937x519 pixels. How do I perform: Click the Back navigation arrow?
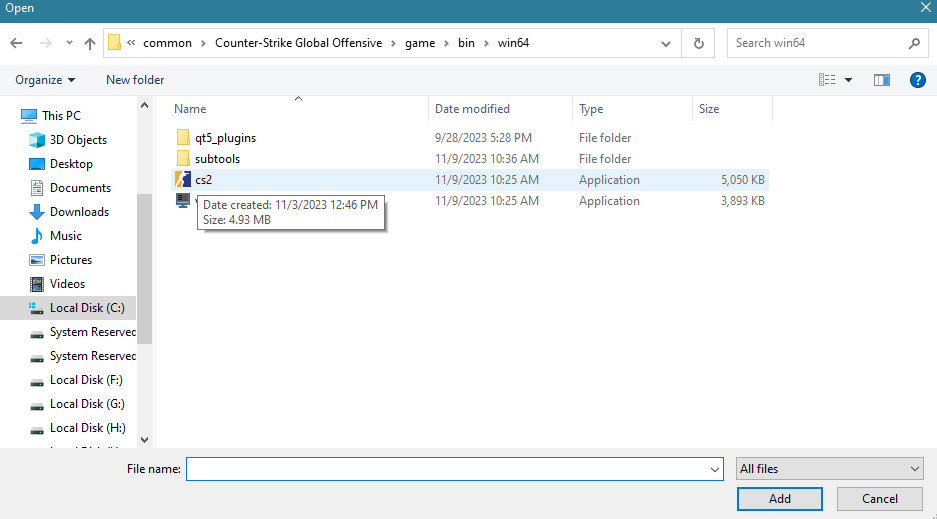click(x=16, y=44)
